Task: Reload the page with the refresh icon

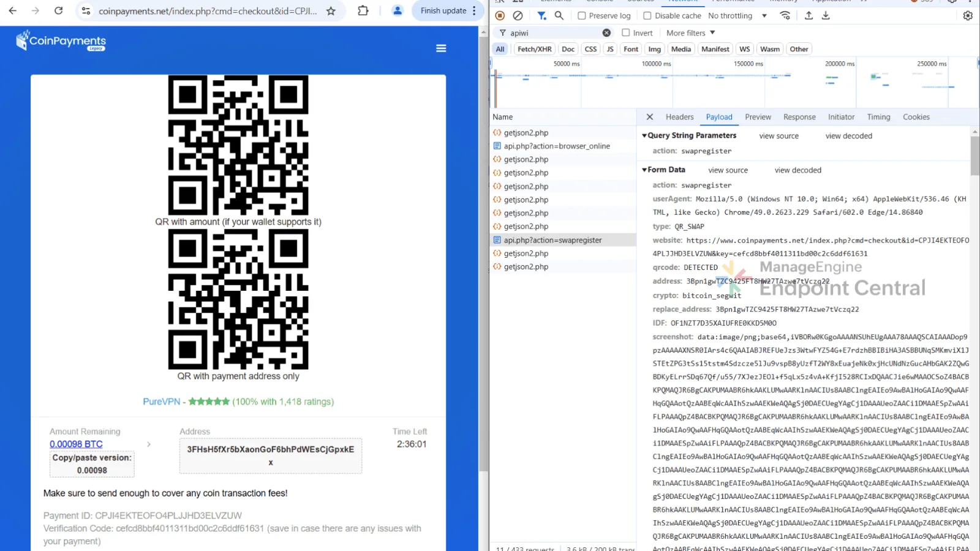Action: [58, 11]
